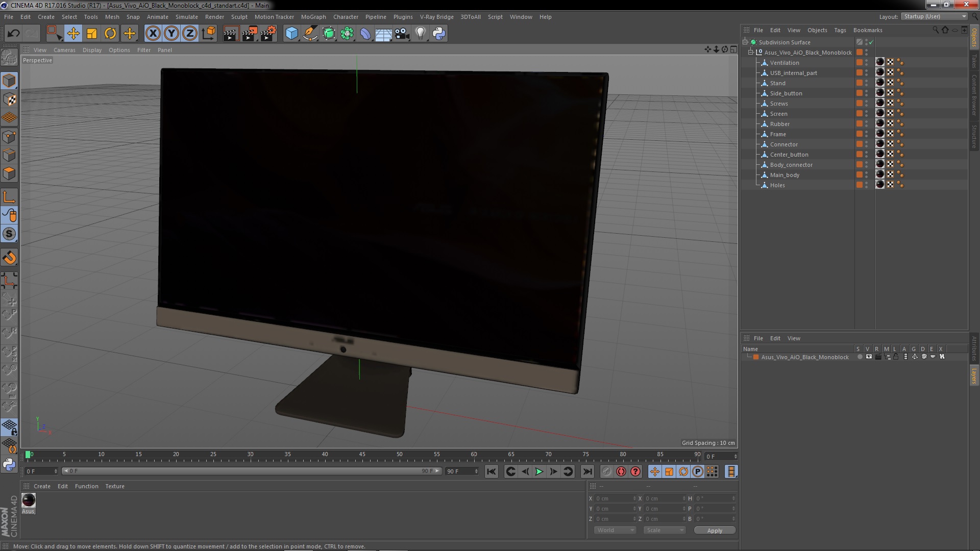The image size is (980, 551).
Task: Open the Simulate menu
Action: click(186, 17)
